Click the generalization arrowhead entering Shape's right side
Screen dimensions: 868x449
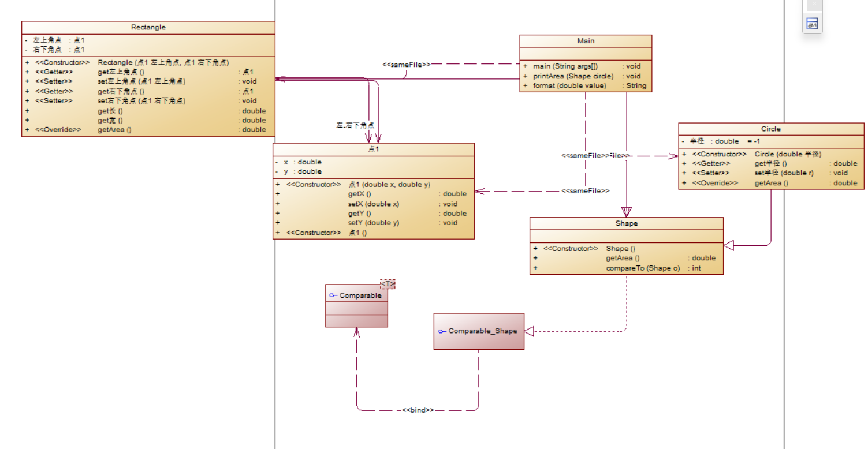(x=728, y=246)
